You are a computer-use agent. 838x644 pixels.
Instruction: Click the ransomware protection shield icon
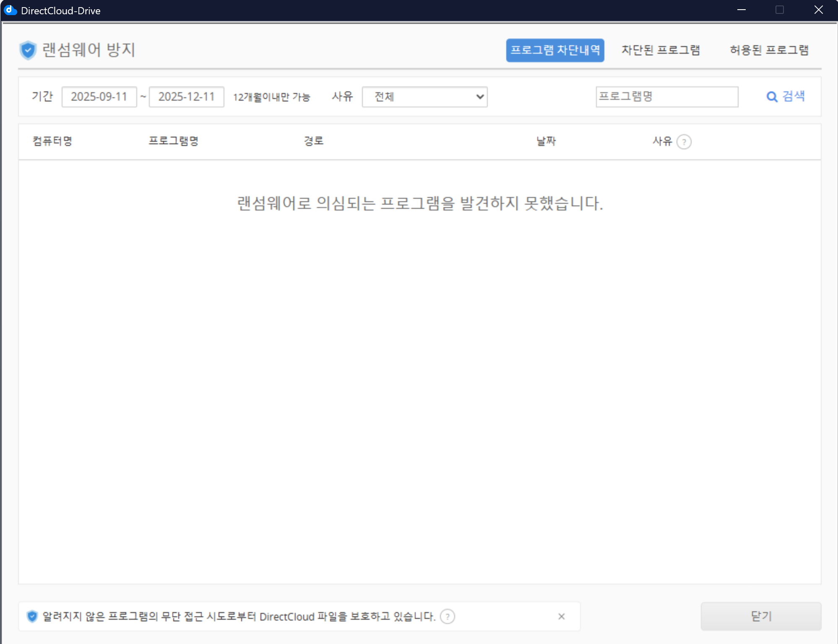click(28, 50)
